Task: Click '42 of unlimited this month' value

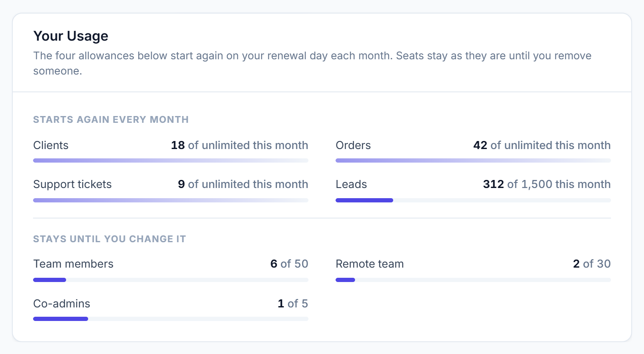Action: 542,145
